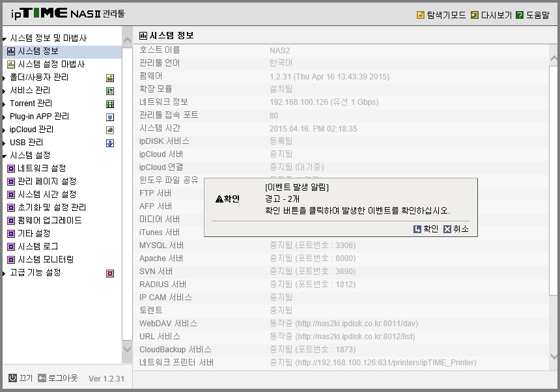This screenshot has height=392, width=560.
Task: Click the logout icon next to 로그아웃
Action: (42, 378)
